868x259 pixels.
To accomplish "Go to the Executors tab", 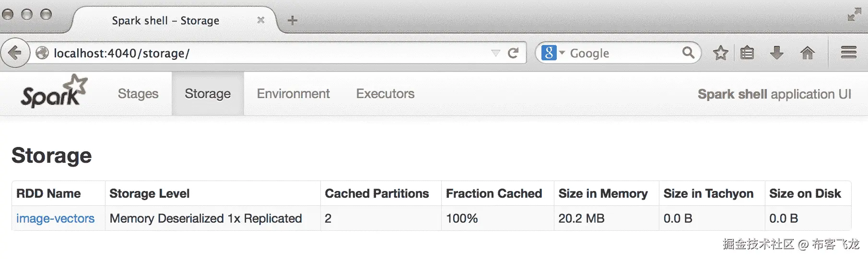I will point(385,94).
